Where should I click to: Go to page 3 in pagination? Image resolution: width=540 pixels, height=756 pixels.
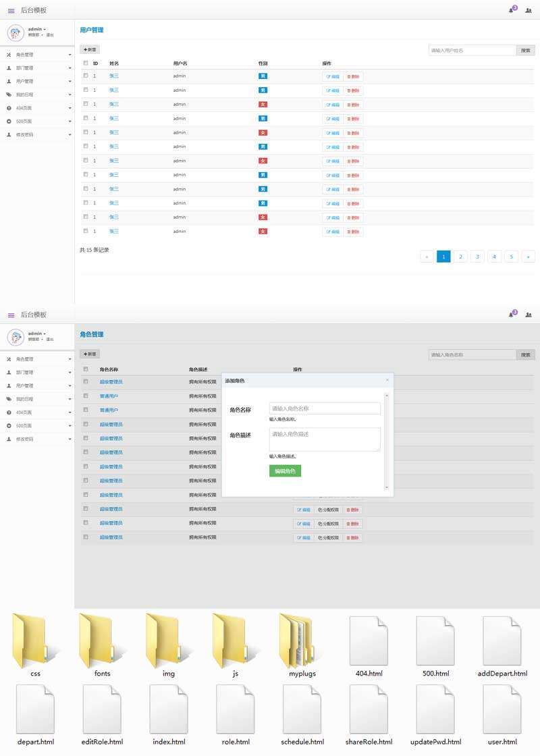tap(477, 256)
